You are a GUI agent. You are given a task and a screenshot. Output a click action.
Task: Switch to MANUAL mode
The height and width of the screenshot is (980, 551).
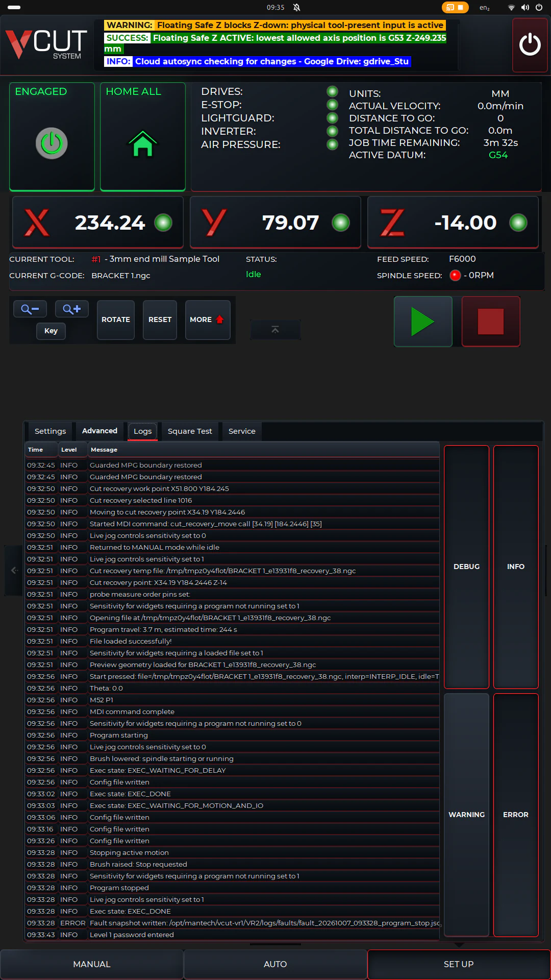click(x=91, y=964)
